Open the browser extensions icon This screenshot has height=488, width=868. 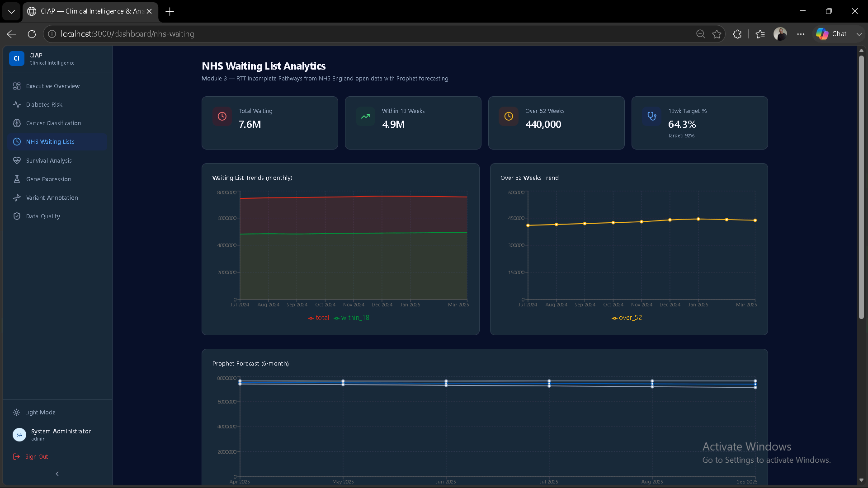point(737,34)
